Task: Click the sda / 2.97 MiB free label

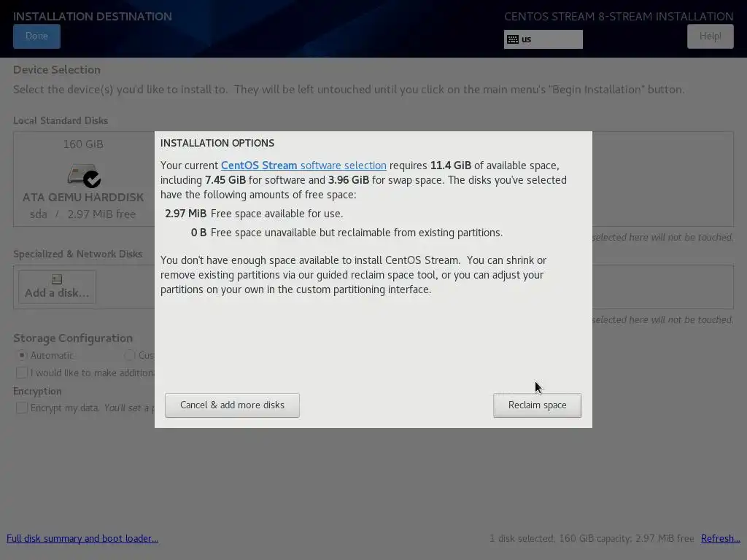Action: [x=83, y=214]
